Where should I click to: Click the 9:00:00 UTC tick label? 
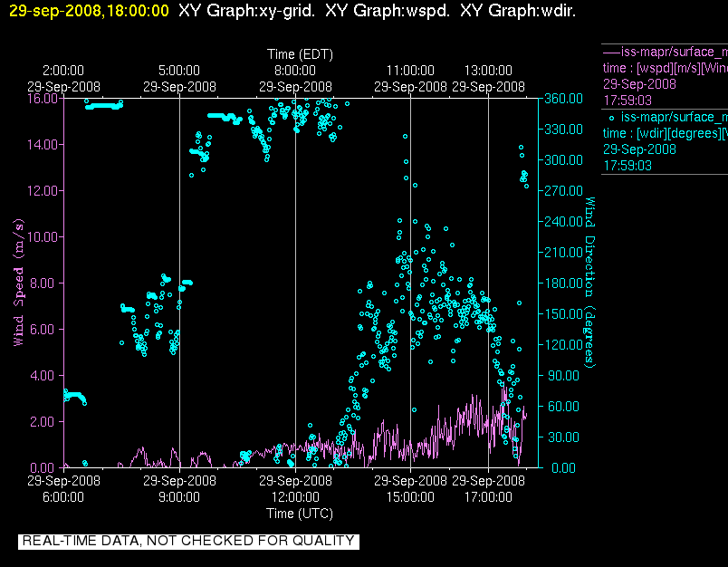coord(179,497)
